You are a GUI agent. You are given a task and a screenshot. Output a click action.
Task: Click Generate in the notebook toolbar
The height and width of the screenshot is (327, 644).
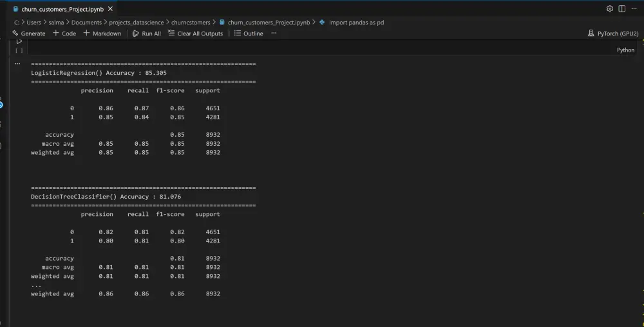(x=28, y=34)
